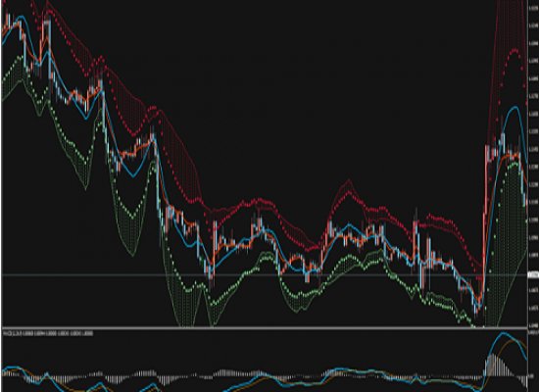Select the horizontal gray price level line
Viewport: 539px width, 392px height.
coord(264,275)
